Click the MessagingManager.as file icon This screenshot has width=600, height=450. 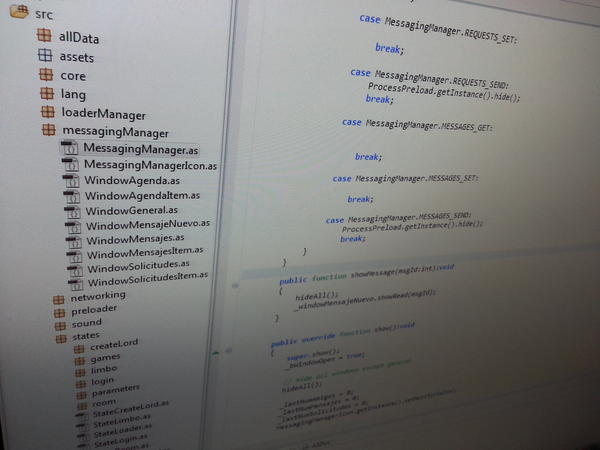point(70,148)
